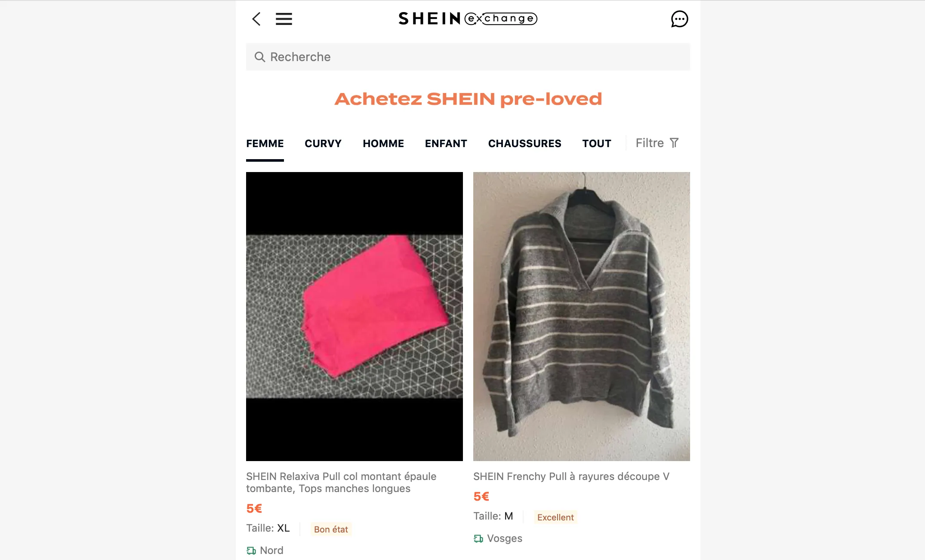The width and height of the screenshot is (925, 560).
Task: Open the chat messages icon
Action: (680, 19)
